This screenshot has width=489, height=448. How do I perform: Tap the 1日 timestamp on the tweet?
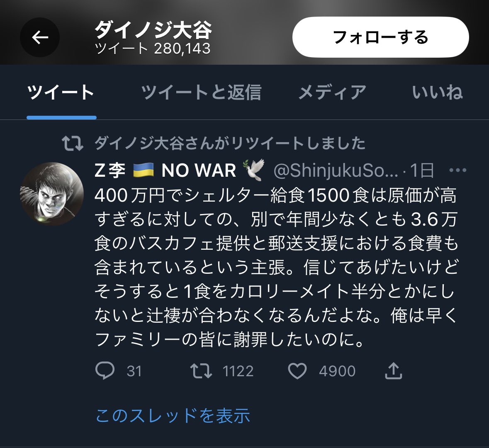coord(422,170)
